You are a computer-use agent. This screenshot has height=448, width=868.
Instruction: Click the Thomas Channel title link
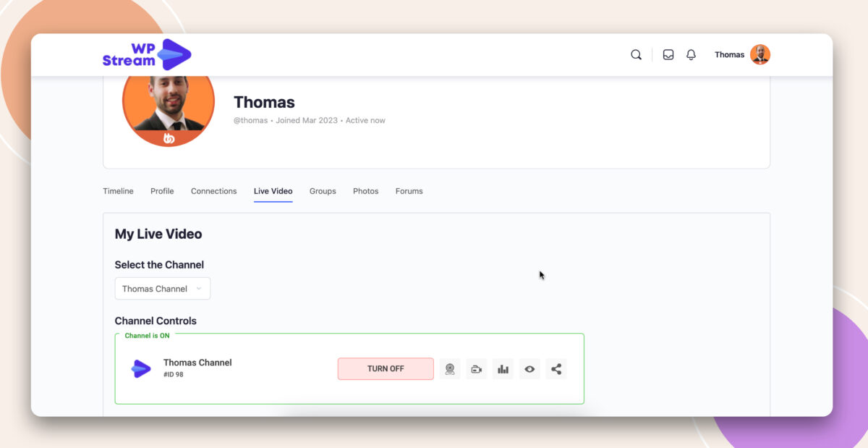point(197,363)
